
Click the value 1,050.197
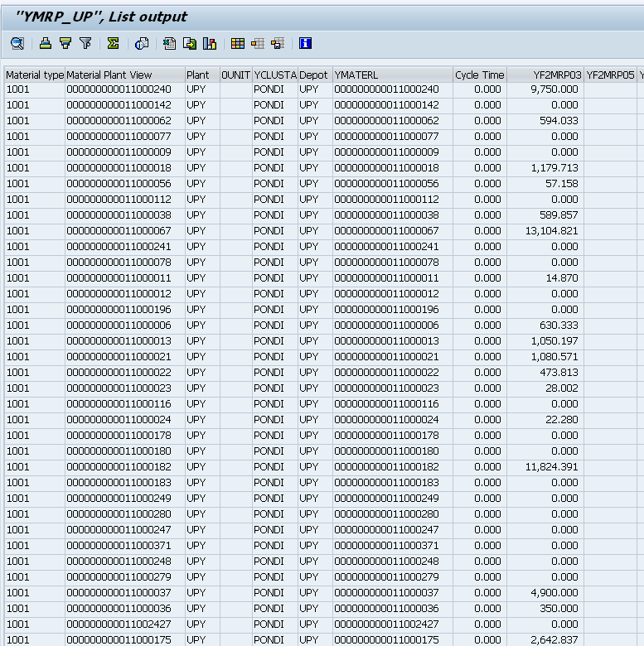554,341
